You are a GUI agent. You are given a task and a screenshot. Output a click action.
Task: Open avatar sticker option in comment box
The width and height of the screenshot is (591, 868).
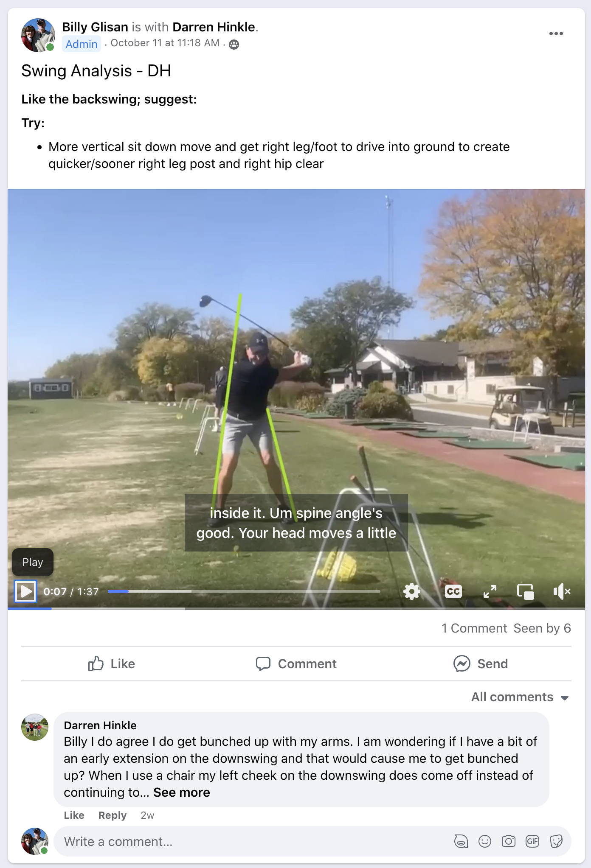coord(461,841)
